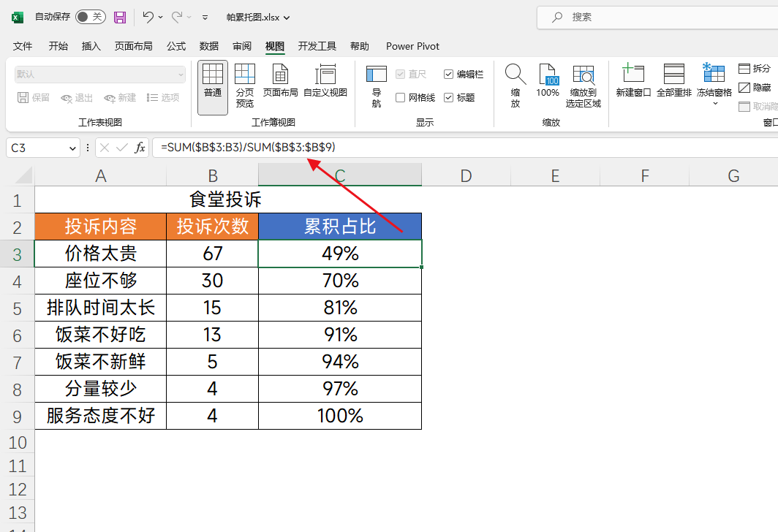Click the Redo arrow icon

tap(177, 17)
